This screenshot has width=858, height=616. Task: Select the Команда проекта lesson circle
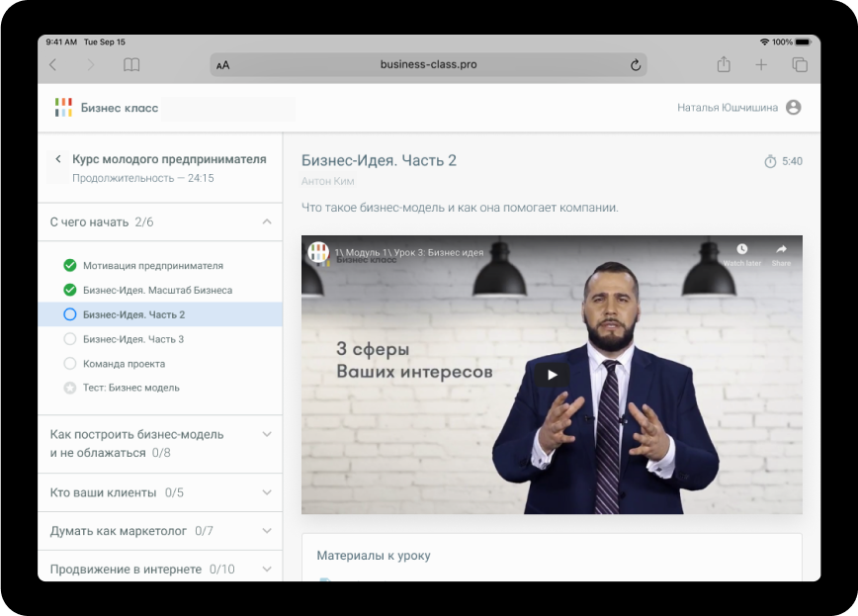[x=69, y=364]
